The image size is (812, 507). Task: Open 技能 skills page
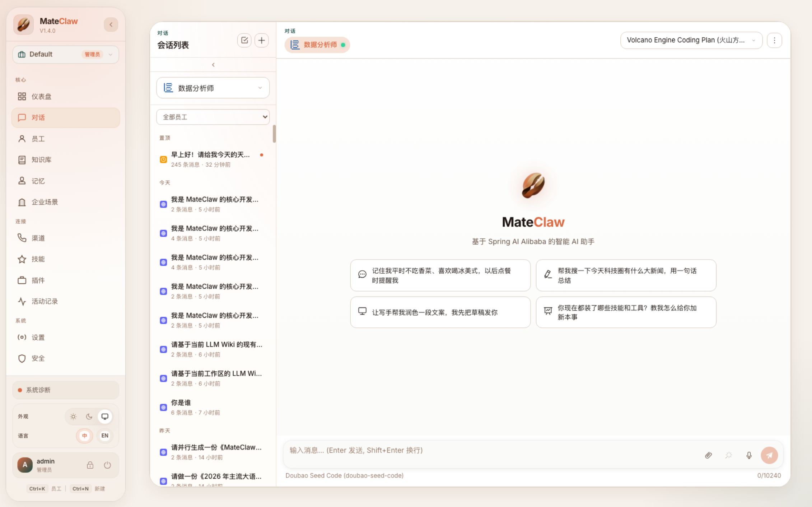tap(66, 259)
